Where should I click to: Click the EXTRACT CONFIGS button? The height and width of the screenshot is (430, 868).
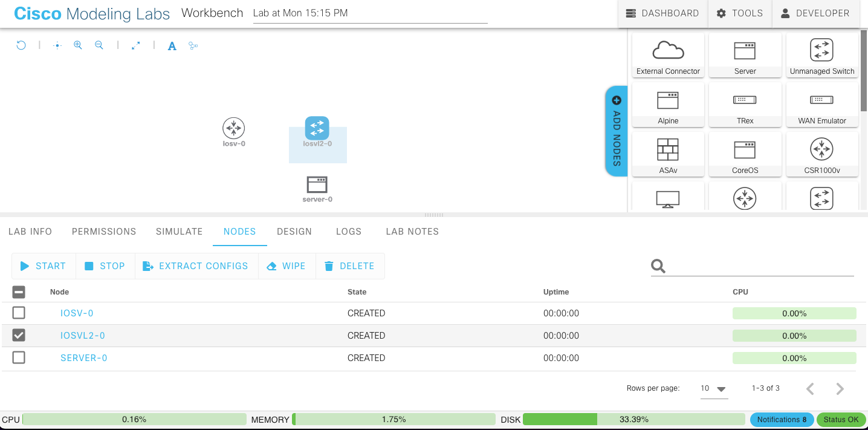click(x=196, y=266)
